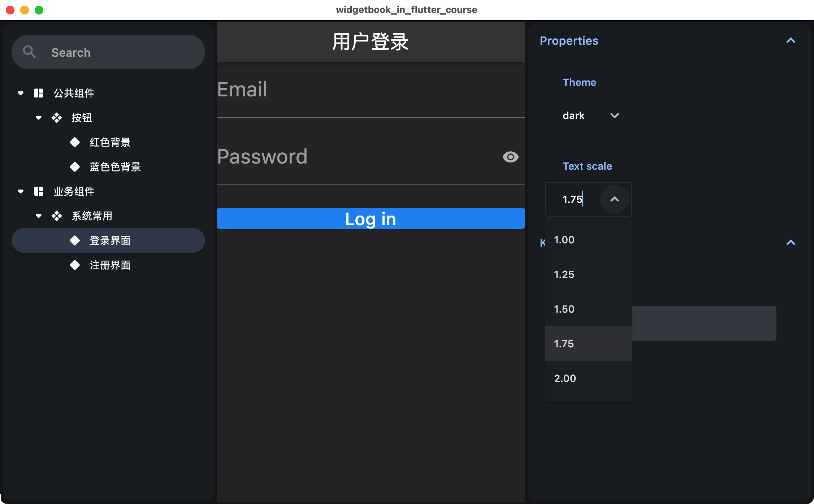Open the 蓝色色背景 use case

[115, 167]
